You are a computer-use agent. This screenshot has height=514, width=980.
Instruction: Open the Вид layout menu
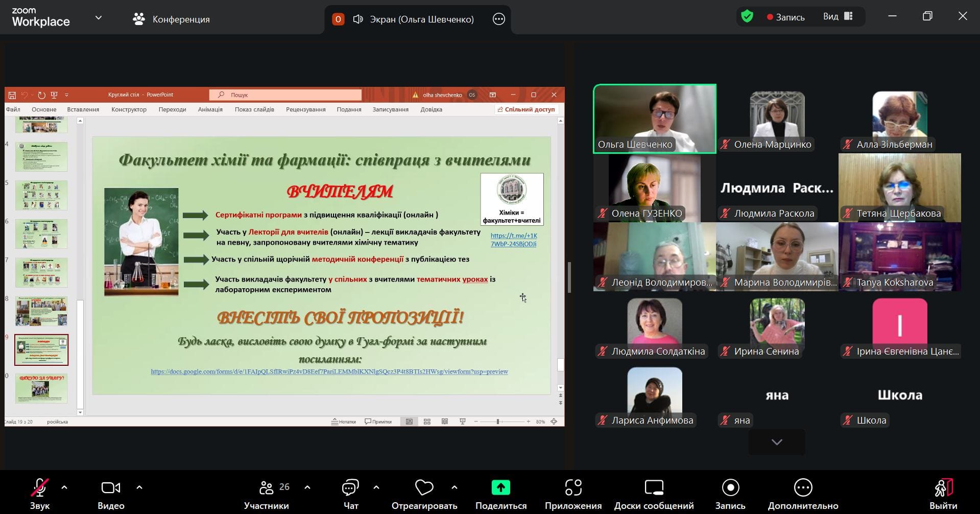pyautogui.click(x=838, y=17)
